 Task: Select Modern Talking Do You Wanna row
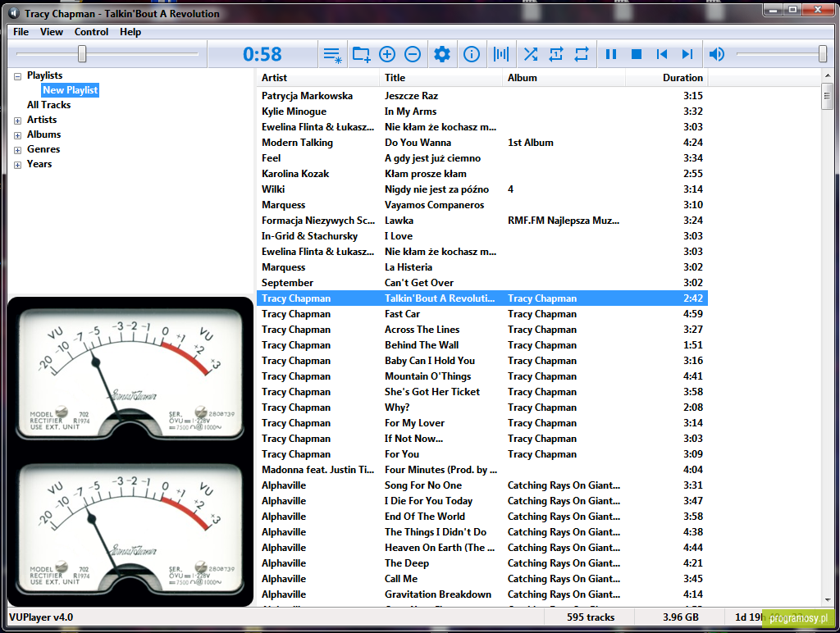482,143
